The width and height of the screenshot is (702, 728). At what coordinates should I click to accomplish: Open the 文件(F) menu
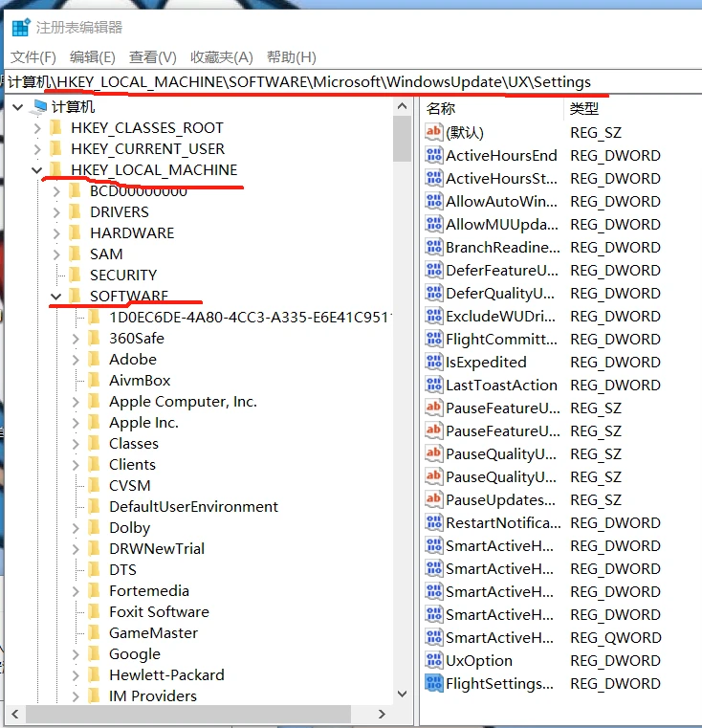pyautogui.click(x=33, y=57)
